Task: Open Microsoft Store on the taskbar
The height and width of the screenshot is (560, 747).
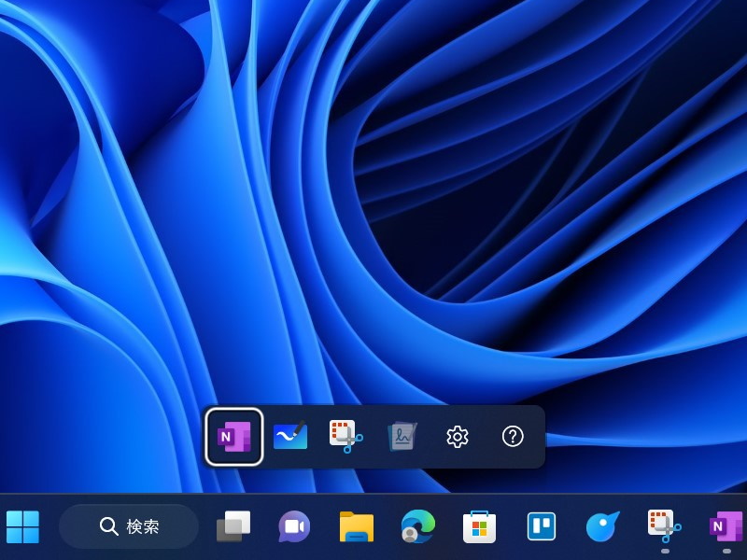Action: click(x=479, y=526)
